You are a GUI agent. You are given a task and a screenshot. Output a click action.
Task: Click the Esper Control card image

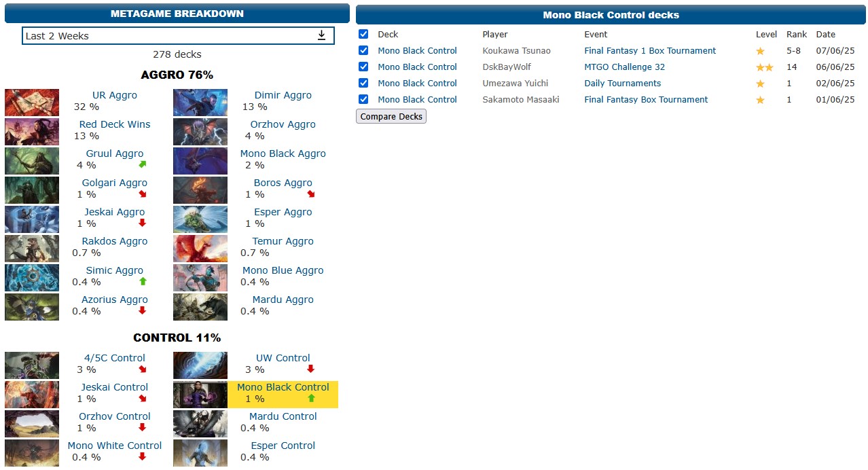tap(200, 453)
